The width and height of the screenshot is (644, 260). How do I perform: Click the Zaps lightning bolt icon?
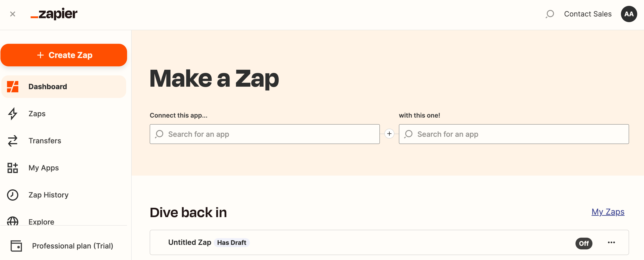[12, 114]
